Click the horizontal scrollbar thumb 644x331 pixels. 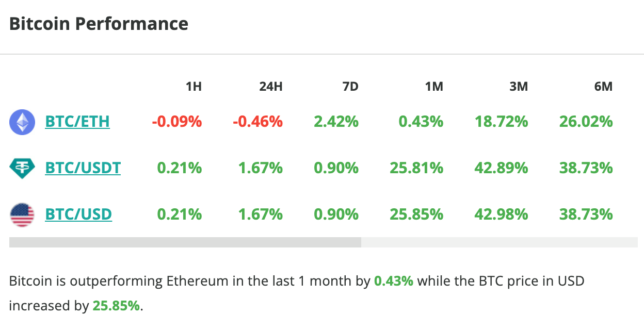[x=185, y=242]
